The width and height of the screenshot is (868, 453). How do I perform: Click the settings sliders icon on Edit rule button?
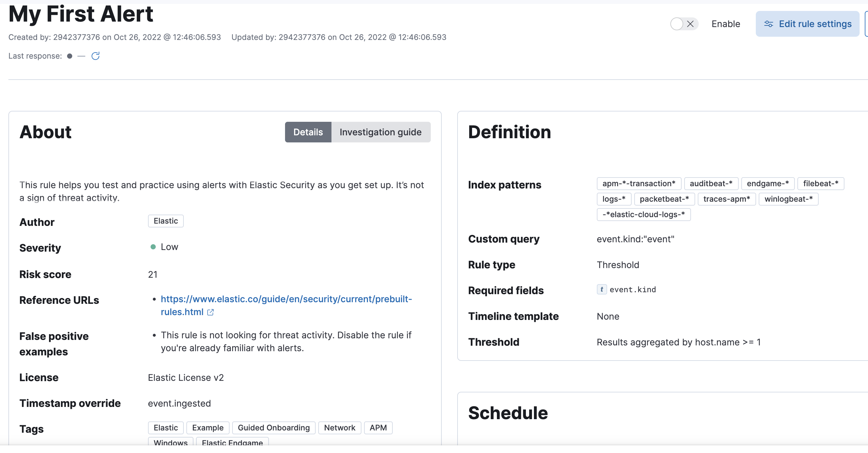pos(768,24)
